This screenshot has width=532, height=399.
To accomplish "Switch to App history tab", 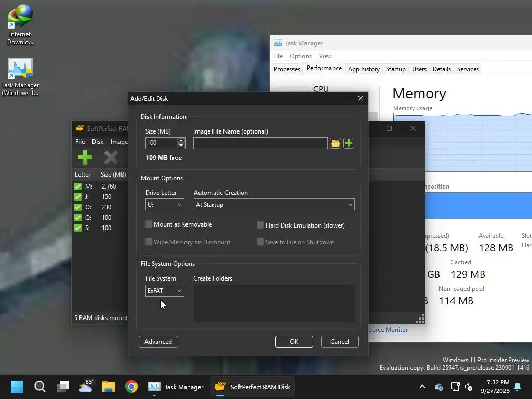I will (364, 69).
